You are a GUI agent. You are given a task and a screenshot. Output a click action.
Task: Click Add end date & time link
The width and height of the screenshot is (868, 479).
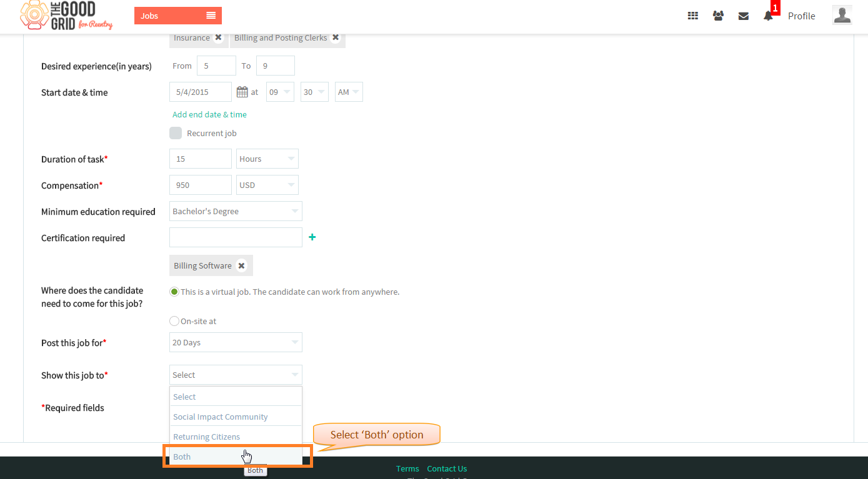(209, 114)
